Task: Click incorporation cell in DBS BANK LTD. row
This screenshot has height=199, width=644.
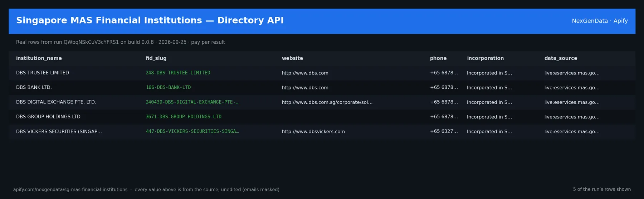Action: (489, 88)
